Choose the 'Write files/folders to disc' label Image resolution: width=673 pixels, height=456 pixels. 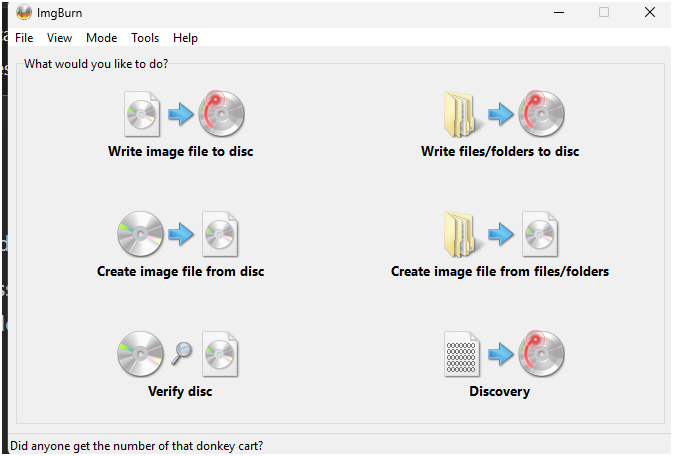500,152
